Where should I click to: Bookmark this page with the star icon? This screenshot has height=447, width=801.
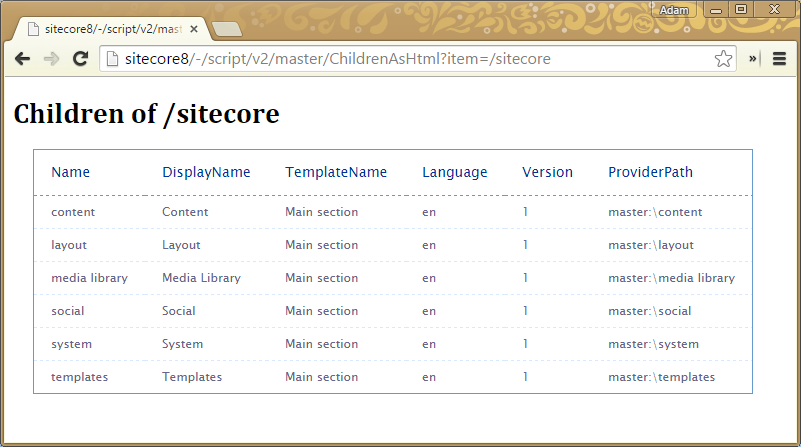(x=723, y=59)
